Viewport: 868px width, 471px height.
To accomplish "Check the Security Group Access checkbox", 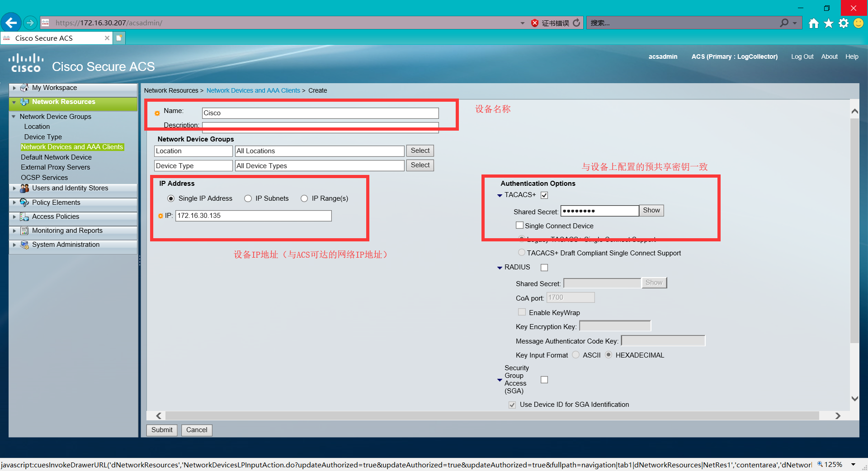I will [544, 380].
